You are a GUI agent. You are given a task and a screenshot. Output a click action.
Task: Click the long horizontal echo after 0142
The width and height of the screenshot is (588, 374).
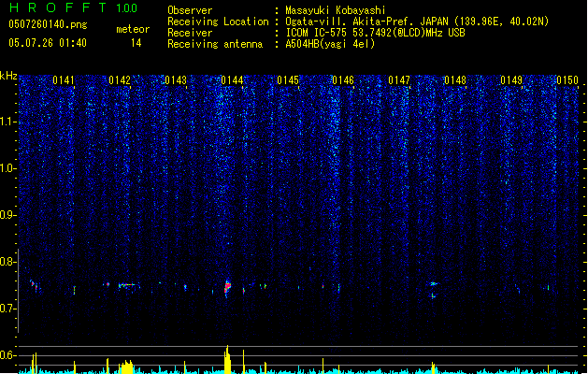pyautogui.click(x=127, y=285)
